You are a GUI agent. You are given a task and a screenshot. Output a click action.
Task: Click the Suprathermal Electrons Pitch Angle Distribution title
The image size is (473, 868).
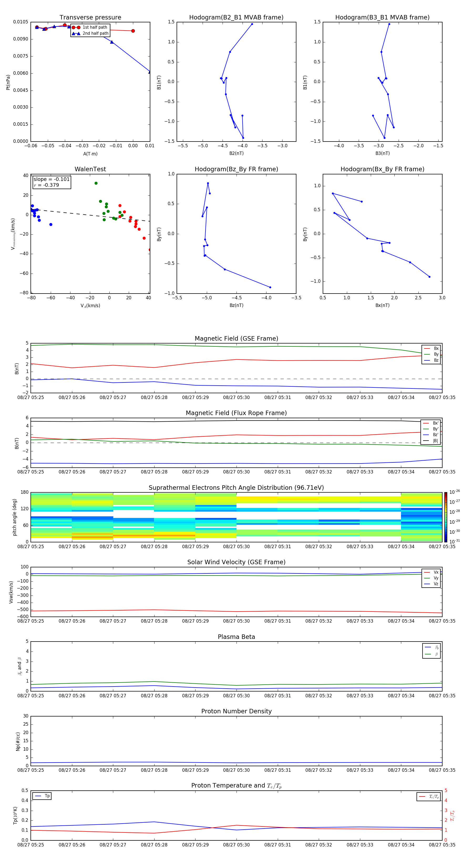pyautogui.click(x=236, y=488)
